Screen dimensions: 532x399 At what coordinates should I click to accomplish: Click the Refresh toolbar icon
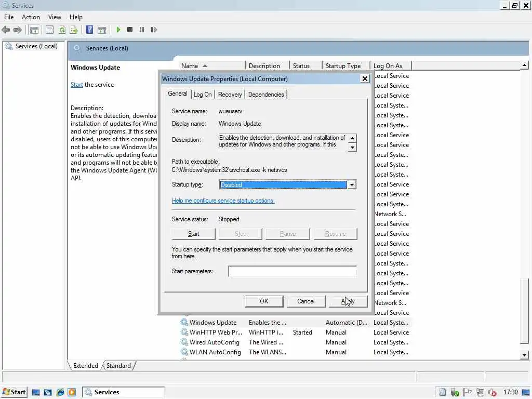click(x=62, y=30)
